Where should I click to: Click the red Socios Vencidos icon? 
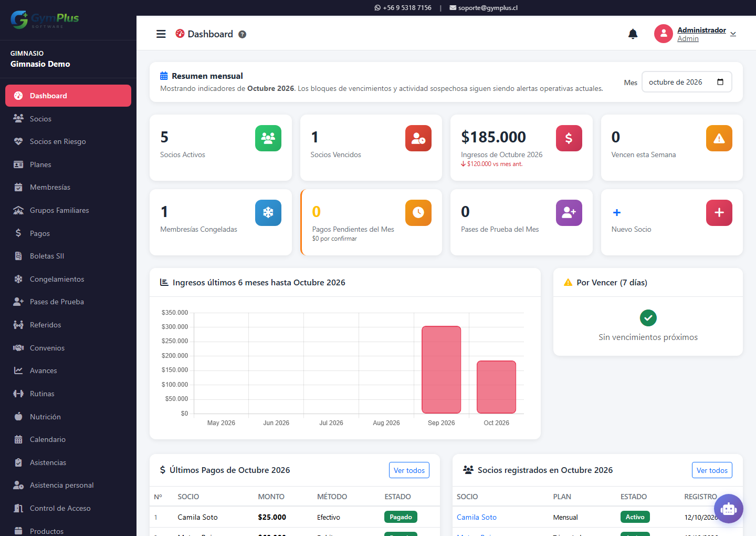[418, 138]
